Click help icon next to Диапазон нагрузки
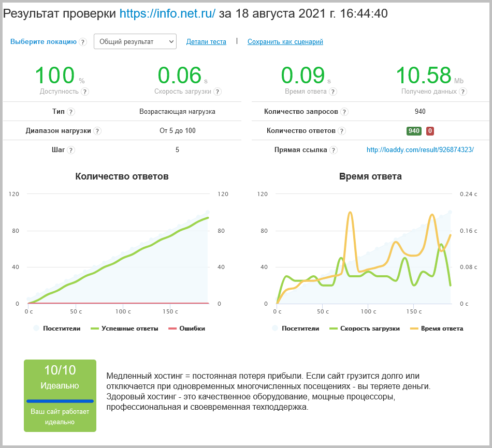Viewport: 492px width, 448px height. (x=97, y=131)
